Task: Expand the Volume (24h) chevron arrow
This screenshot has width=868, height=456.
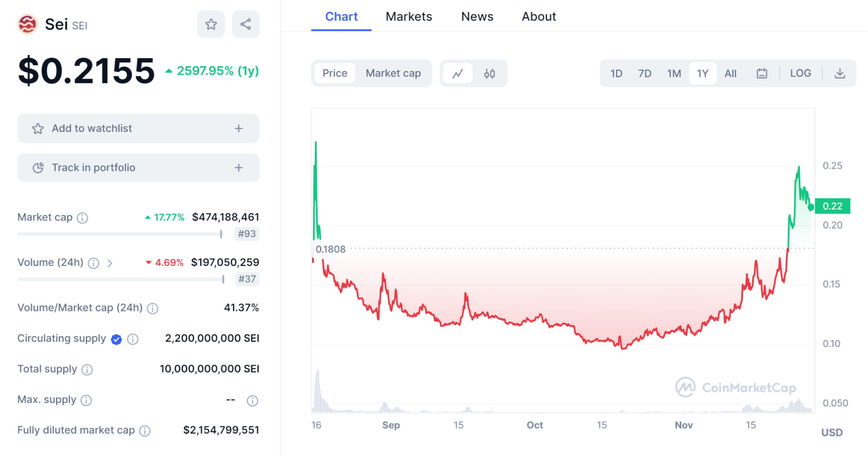Action: pyautogui.click(x=110, y=263)
